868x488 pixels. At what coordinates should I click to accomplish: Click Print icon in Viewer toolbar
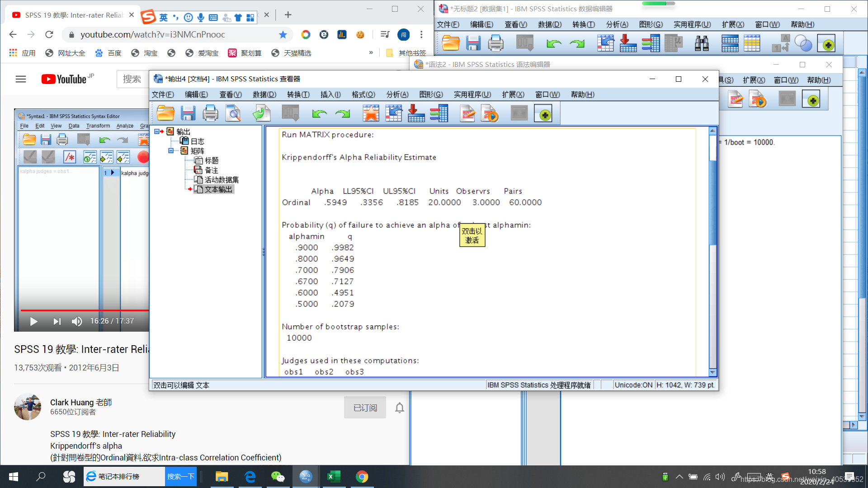pyautogui.click(x=210, y=113)
